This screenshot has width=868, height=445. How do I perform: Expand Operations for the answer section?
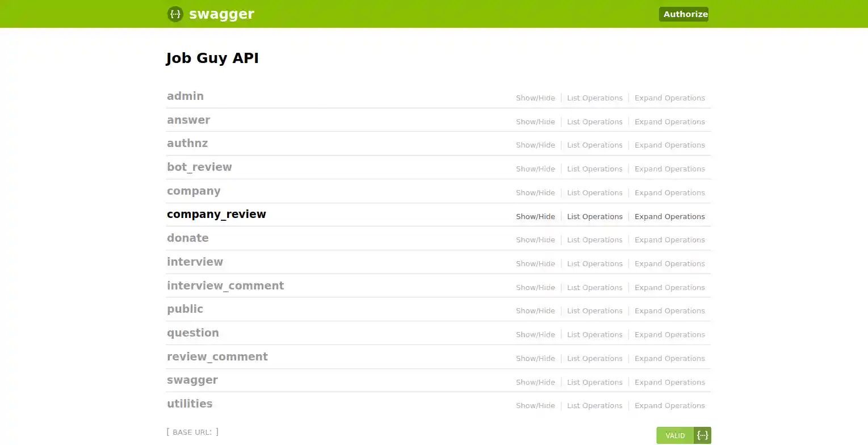pyautogui.click(x=669, y=121)
